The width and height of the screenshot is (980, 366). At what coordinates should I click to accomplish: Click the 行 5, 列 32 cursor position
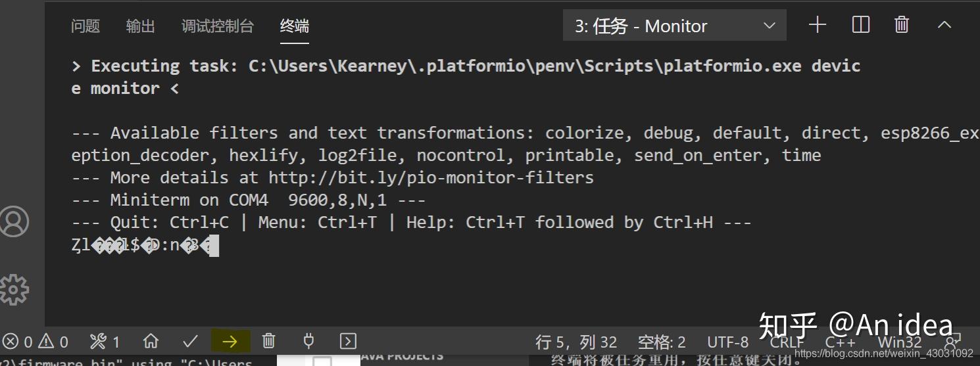(576, 342)
